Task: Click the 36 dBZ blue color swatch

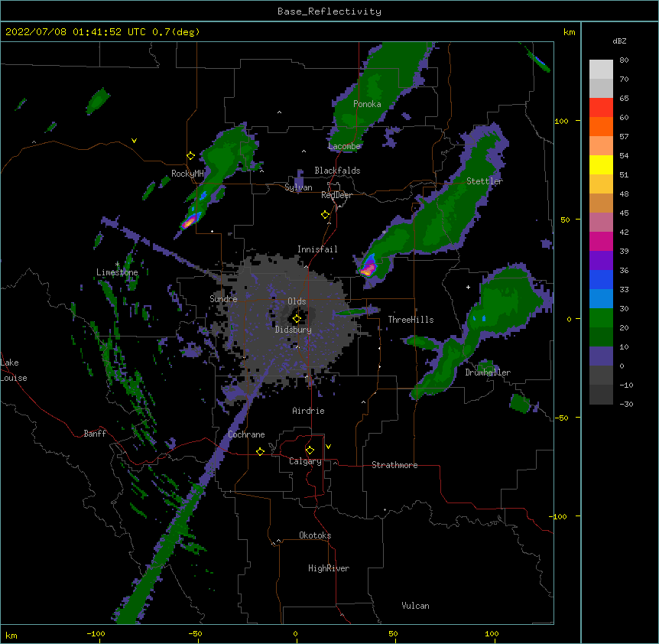Action: tap(601, 279)
